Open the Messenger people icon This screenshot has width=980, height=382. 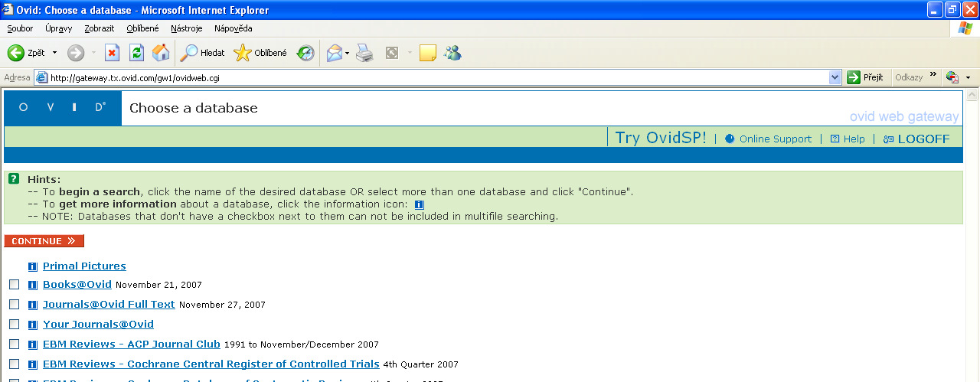point(452,53)
